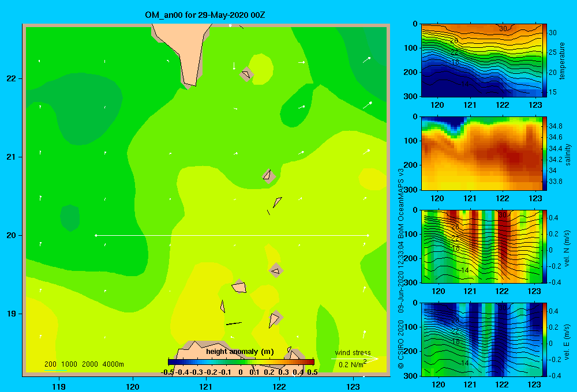Click the vel. N color scale bar

pos(545,247)
